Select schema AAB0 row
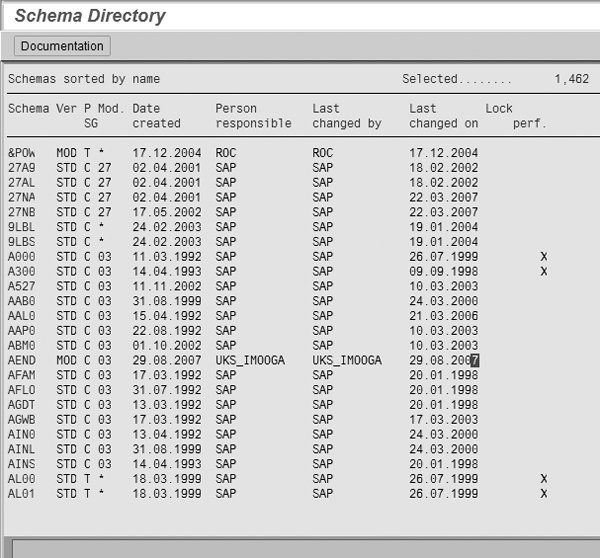 point(22,300)
